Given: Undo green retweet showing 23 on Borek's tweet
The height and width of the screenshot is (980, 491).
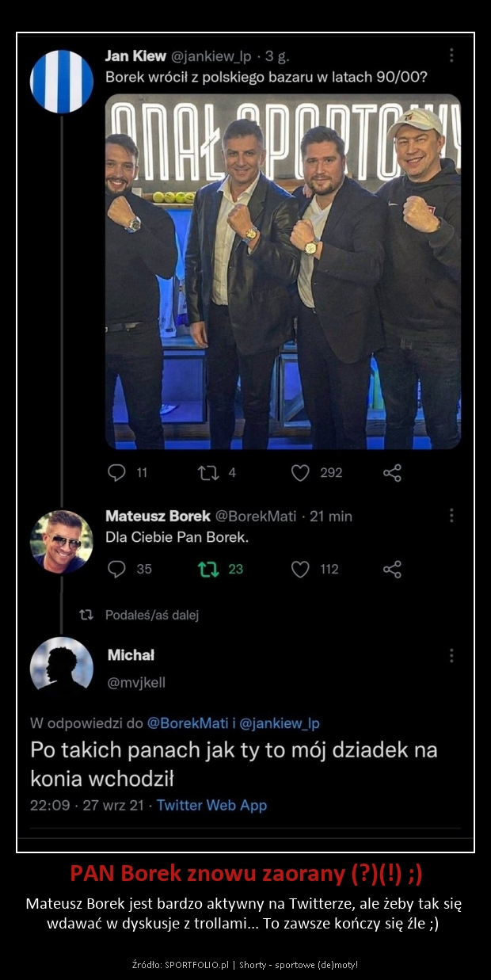Looking at the screenshot, I should (208, 569).
